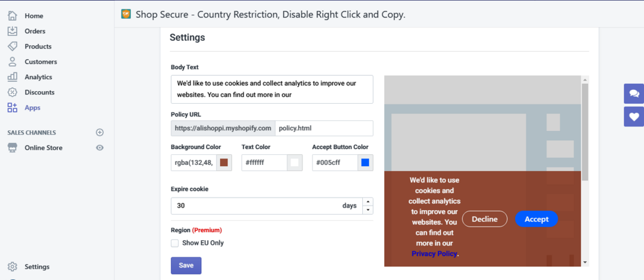Click the Orders inbox icon
This screenshot has height=280, width=644.
[x=13, y=31]
